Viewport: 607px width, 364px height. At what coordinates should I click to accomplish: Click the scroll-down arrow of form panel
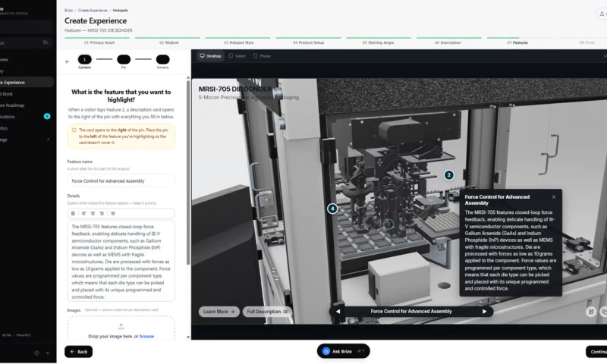188,337
